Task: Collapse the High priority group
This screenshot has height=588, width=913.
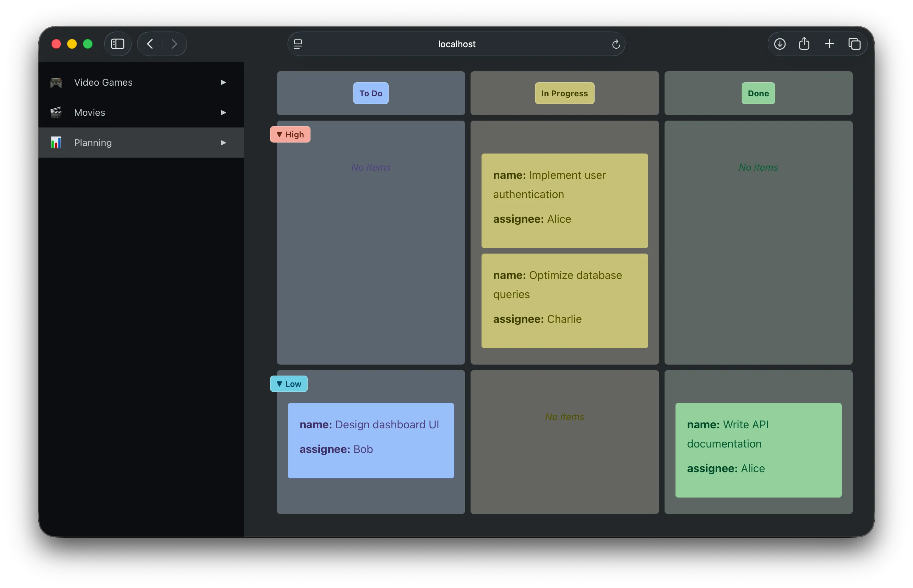Action: pos(290,134)
